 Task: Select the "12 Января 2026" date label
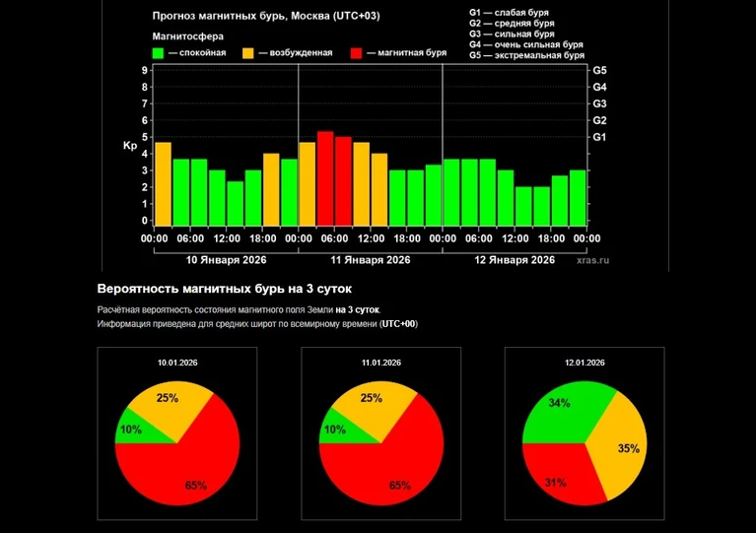[x=515, y=260]
